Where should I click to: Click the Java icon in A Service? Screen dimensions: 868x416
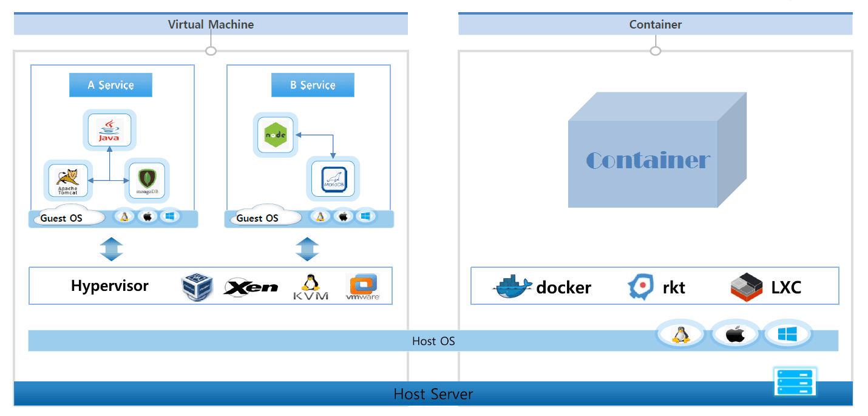110,131
